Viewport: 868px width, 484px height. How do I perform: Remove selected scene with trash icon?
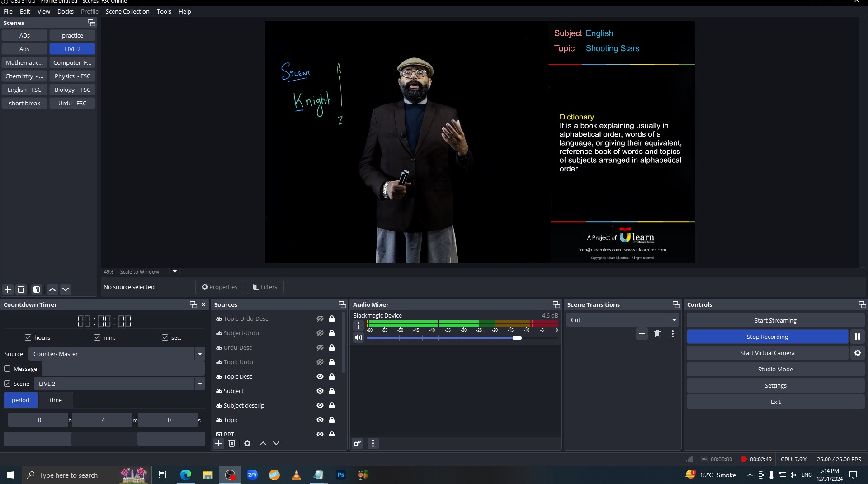point(21,289)
